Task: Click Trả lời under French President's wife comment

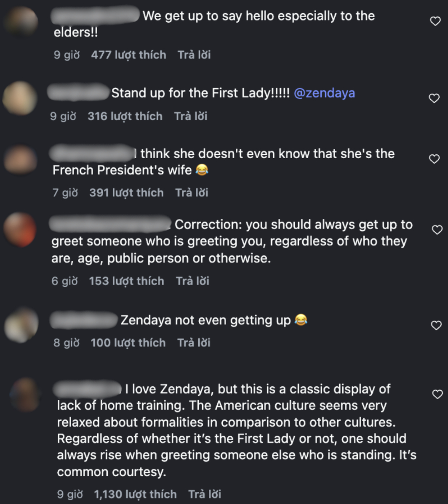Action: (192, 193)
